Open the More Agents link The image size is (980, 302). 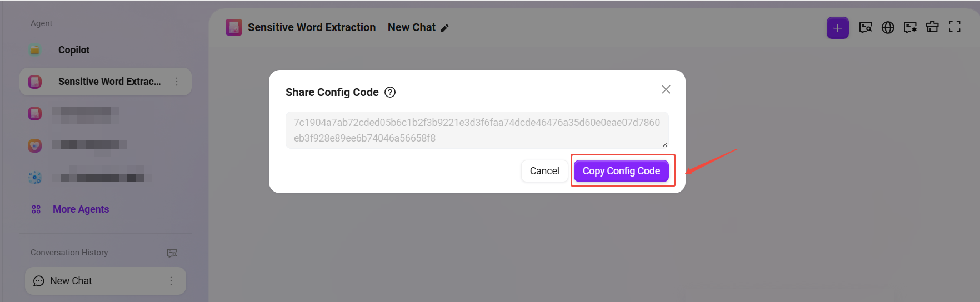coord(81,209)
